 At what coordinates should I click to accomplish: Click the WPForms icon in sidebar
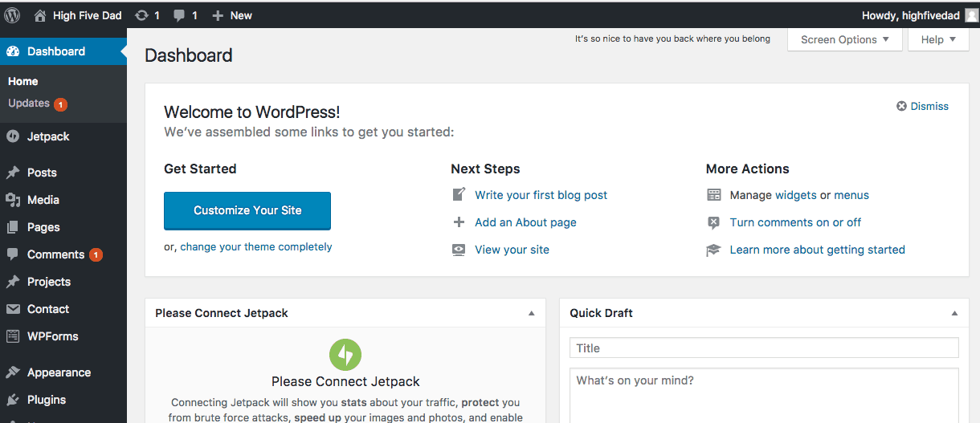click(x=13, y=336)
